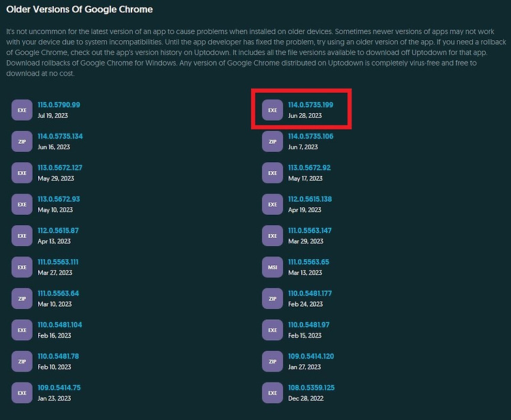Click EXE icon beside version 113.0.5672.127

pos(22,172)
